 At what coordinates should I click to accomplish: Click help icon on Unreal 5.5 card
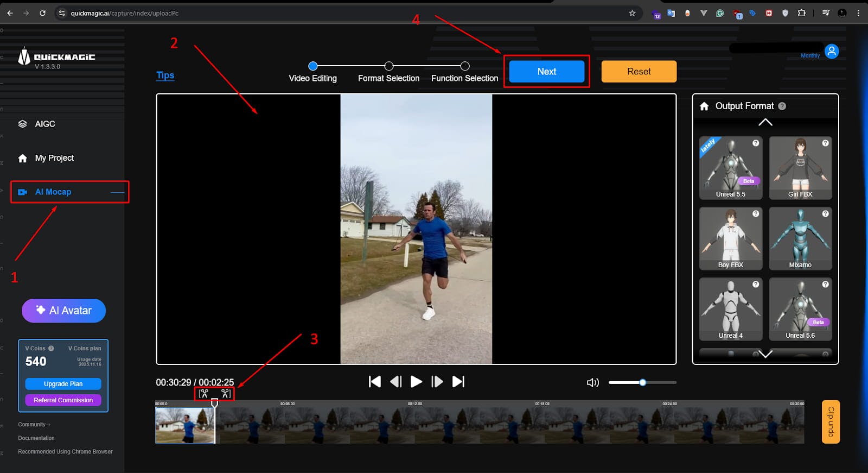click(x=756, y=143)
